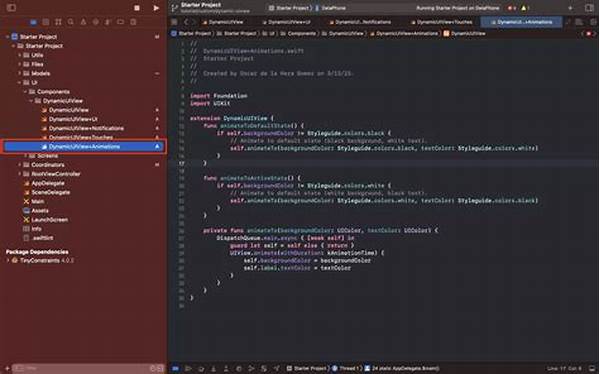
Task: Switch to the DynamicUIView+Touches editor tab
Action: tap(442, 22)
